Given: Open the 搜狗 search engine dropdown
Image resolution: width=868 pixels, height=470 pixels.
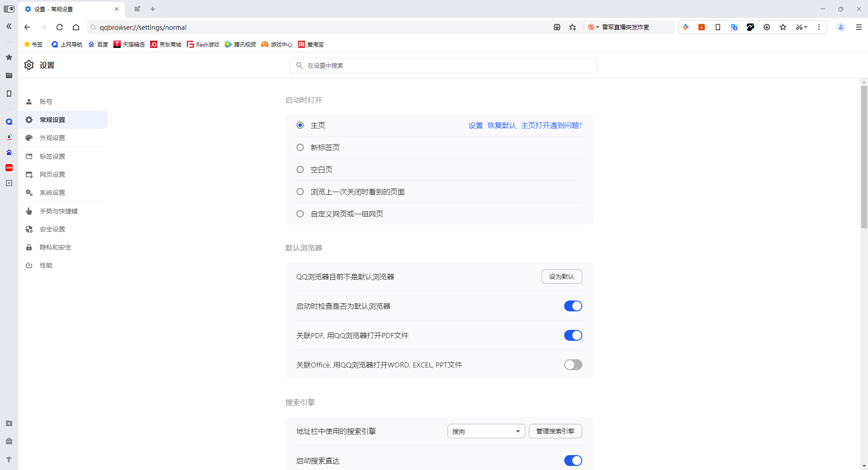Looking at the screenshot, I should click(x=486, y=431).
